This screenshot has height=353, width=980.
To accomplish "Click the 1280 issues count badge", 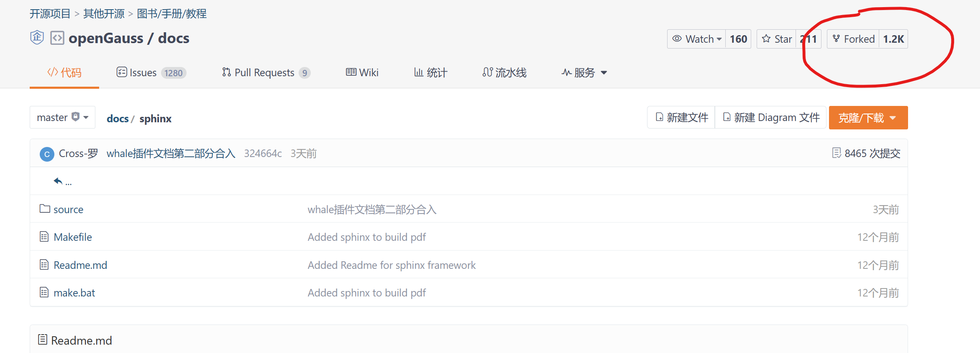I will click(173, 73).
